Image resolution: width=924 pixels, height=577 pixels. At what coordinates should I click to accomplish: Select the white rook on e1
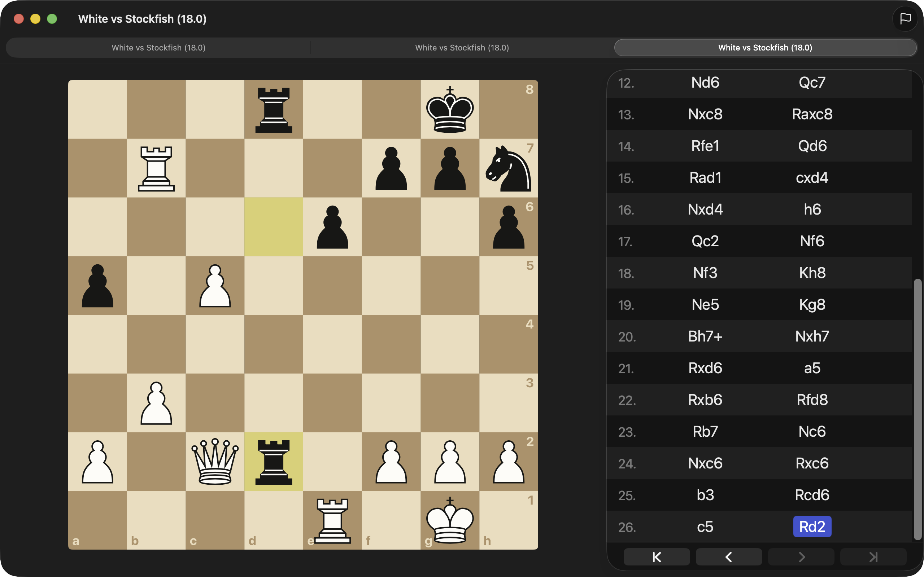tap(332, 520)
